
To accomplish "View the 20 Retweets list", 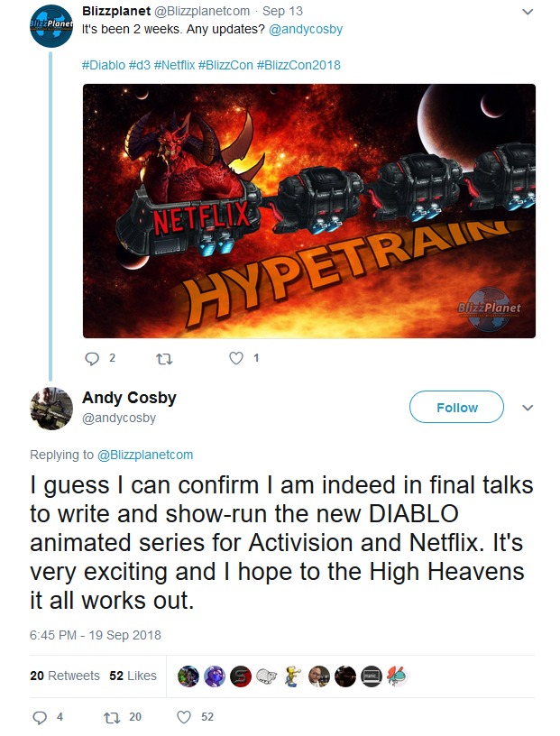I will pyautogui.click(x=65, y=676).
